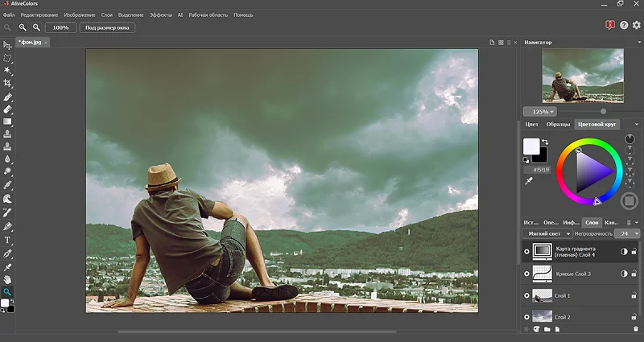Select the Text tool
The image size is (644, 342).
pyautogui.click(x=7, y=240)
